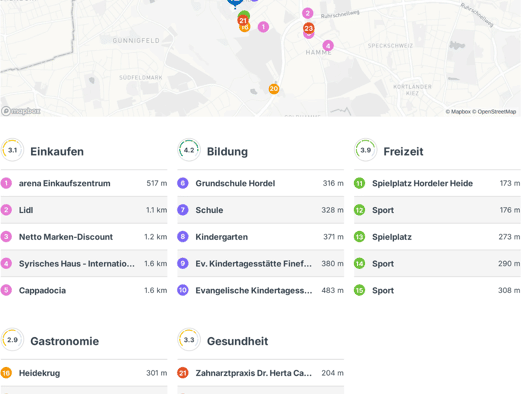Viewport: 525px width, 394px height.
Task: Open the OpenStreetMap attribution link
Action: tap(497, 111)
